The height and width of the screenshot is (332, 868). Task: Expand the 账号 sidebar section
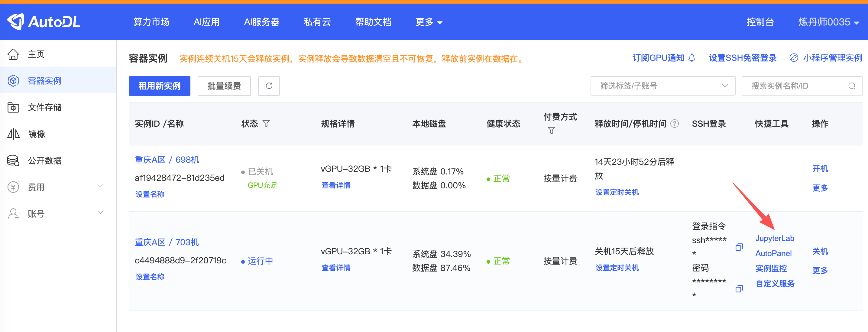pyautogui.click(x=100, y=213)
